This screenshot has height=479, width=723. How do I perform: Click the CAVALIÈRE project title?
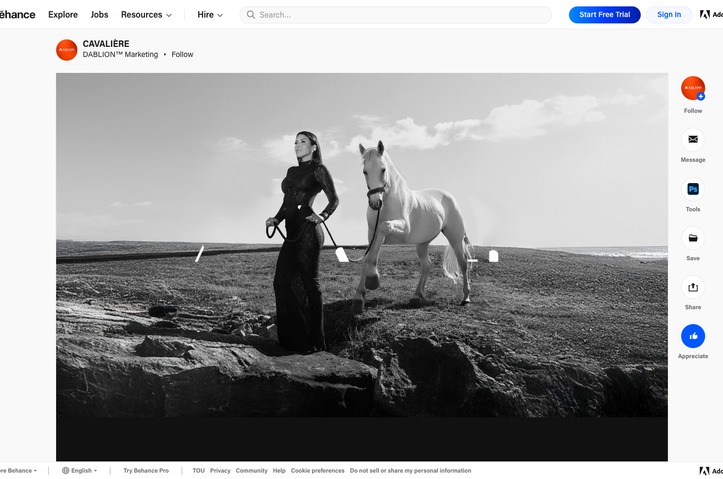106,44
